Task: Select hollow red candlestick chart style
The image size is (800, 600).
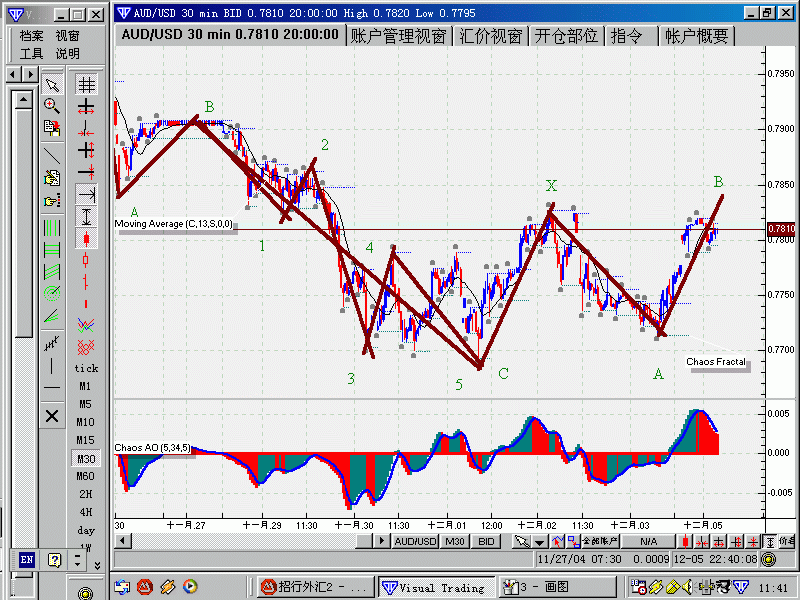Action: point(86,260)
